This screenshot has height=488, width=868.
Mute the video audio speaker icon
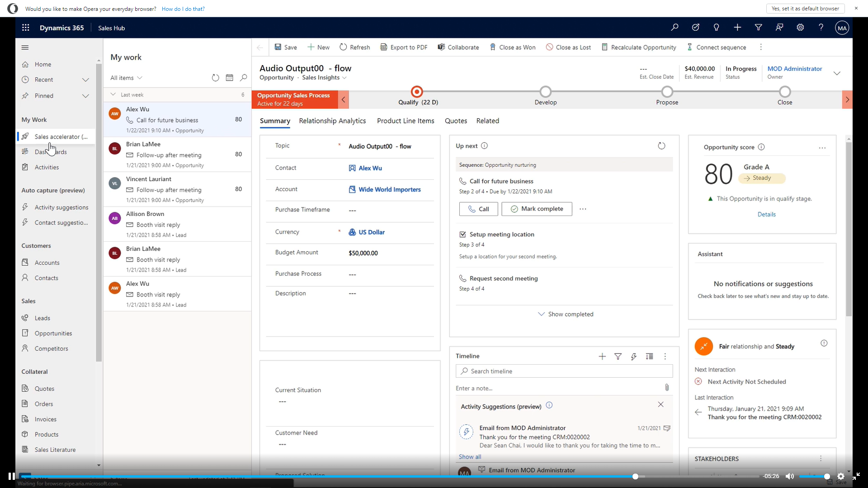790,476
